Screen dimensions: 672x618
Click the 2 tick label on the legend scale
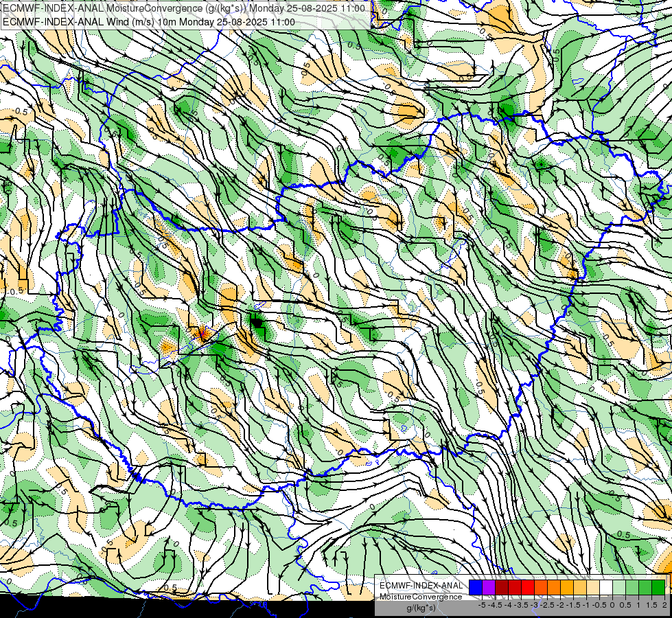click(x=664, y=605)
